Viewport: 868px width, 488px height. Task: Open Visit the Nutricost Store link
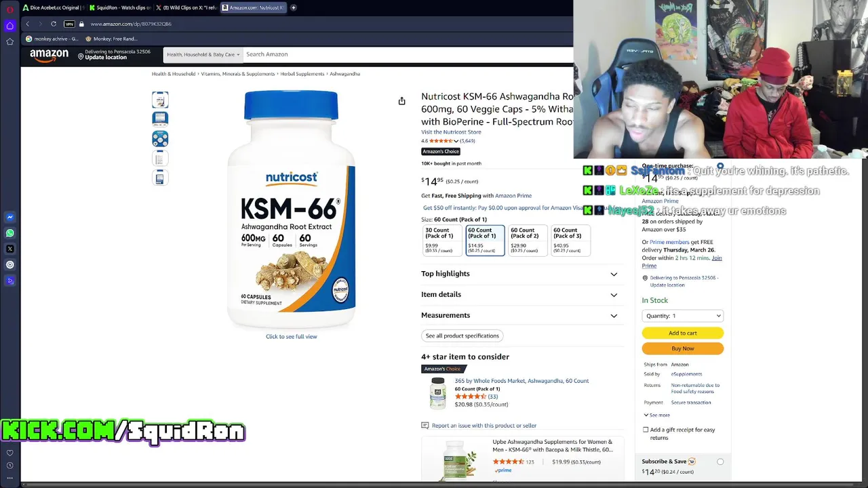(451, 132)
